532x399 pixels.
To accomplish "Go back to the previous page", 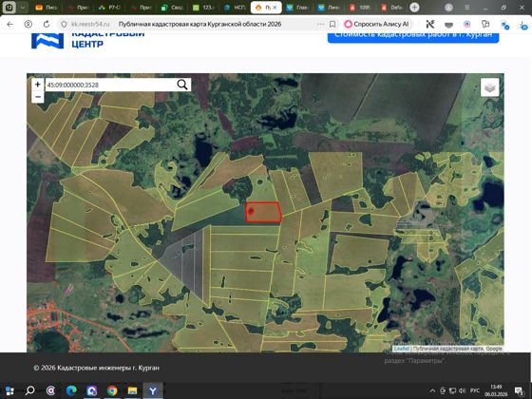I will [x=9, y=24].
